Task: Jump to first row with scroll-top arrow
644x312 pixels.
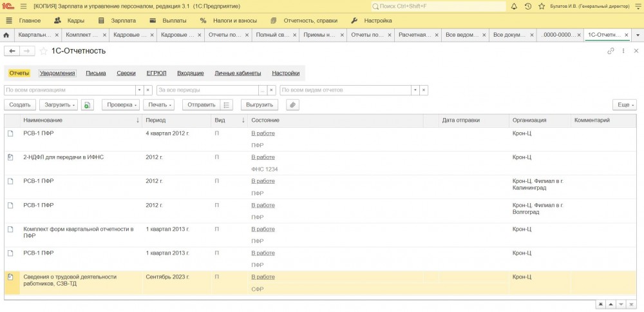Action: (600, 304)
